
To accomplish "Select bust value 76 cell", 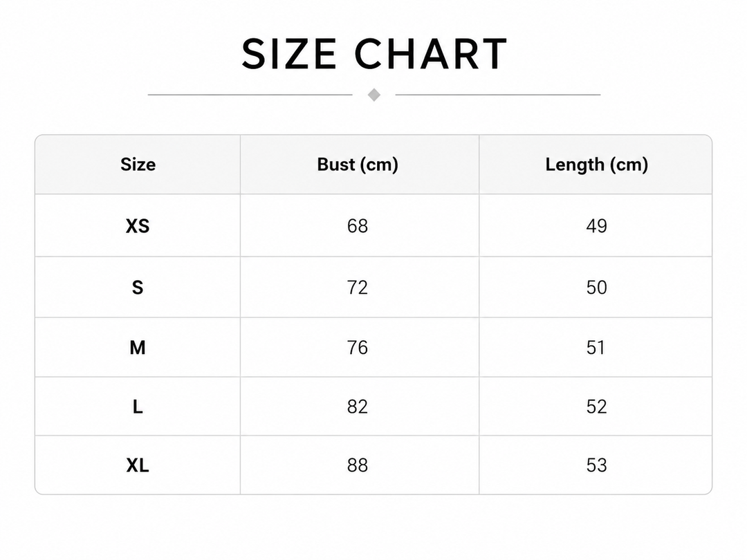I will (x=360, y=347).
